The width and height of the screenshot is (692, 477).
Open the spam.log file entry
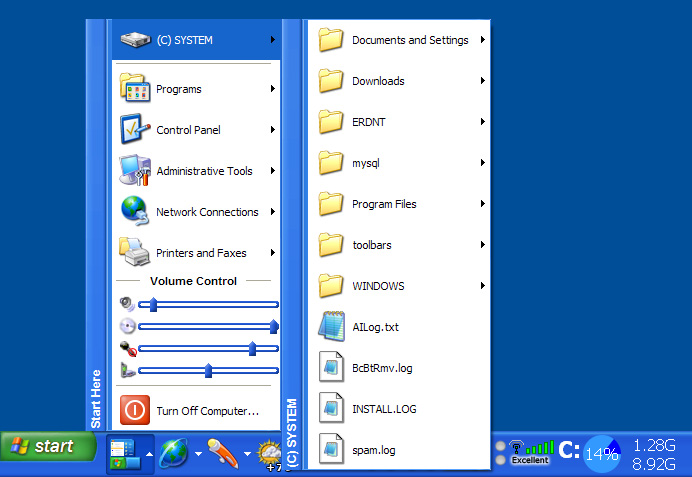tap(399, 450)
